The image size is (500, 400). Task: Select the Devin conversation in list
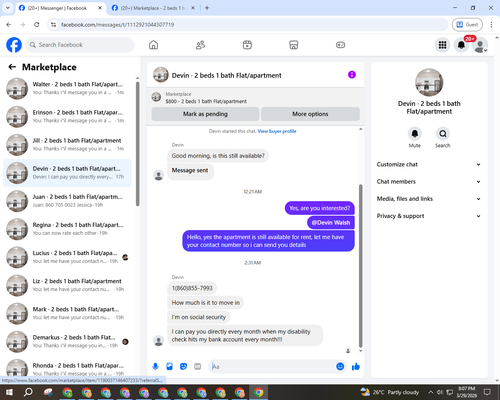pyautogui.click(x=67, y=173)
